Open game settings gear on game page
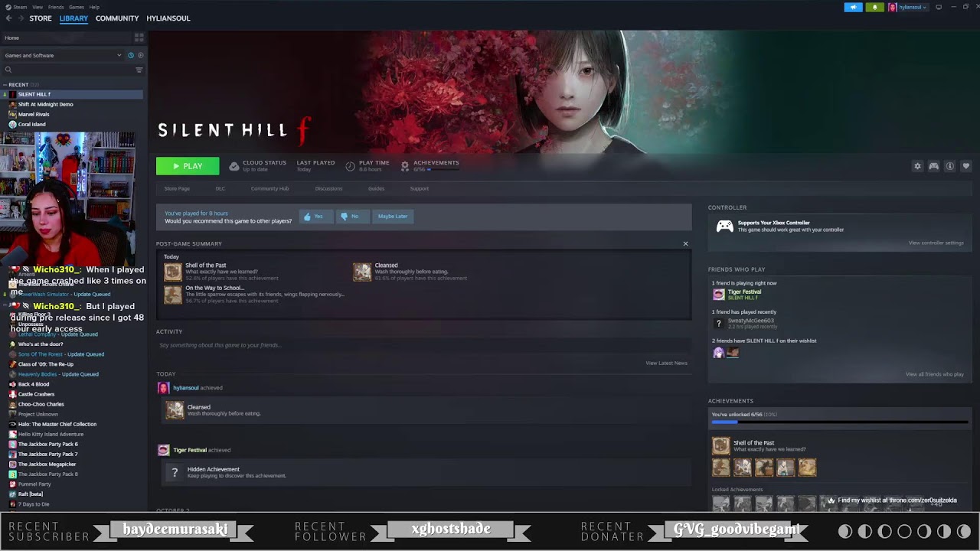The height and width of the screenshot is (551, 980). pyautogui.click(x=917, y=166)
